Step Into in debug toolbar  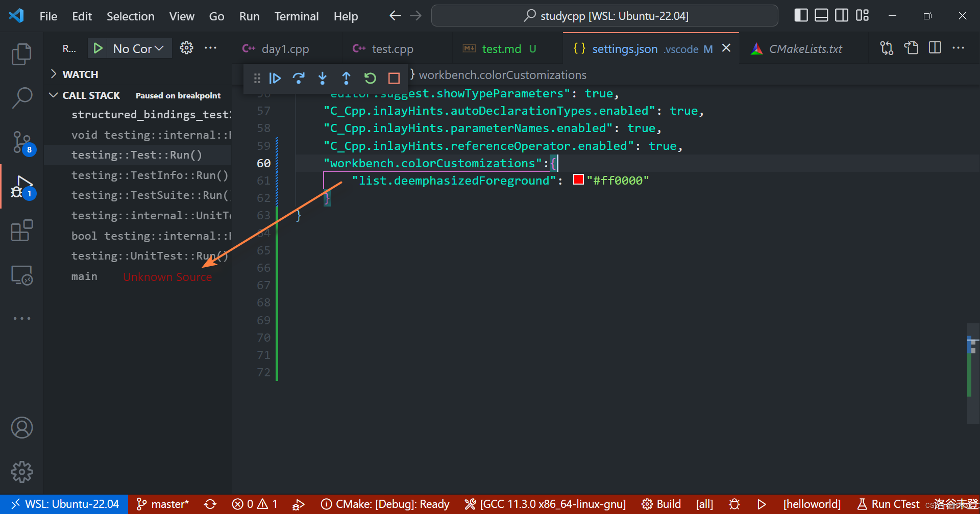pyautogui.click(x=322, y=78)
